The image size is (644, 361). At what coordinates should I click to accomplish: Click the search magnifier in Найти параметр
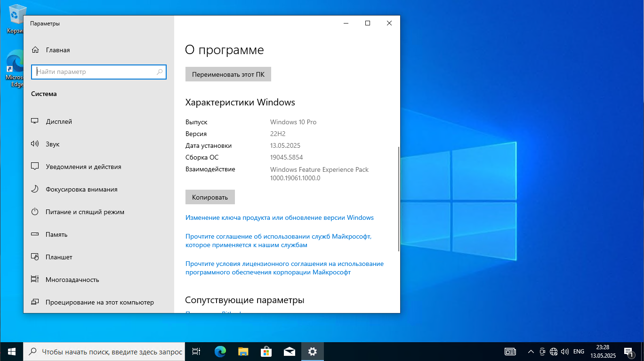(x=160, y=72)
